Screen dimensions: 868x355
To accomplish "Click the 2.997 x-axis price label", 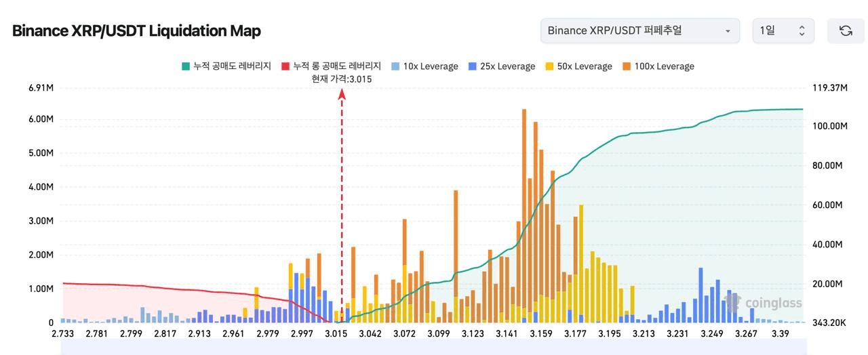I will tap(302, 333).
